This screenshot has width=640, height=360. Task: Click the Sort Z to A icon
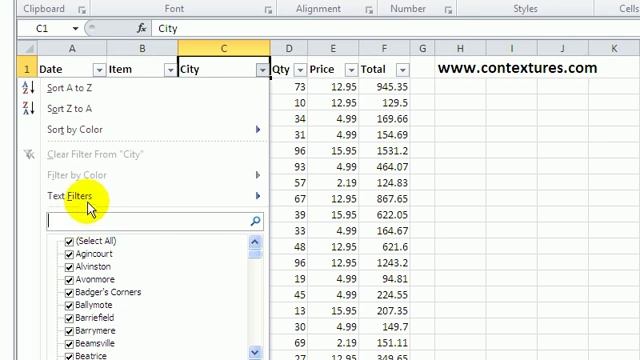coord(28,109)
